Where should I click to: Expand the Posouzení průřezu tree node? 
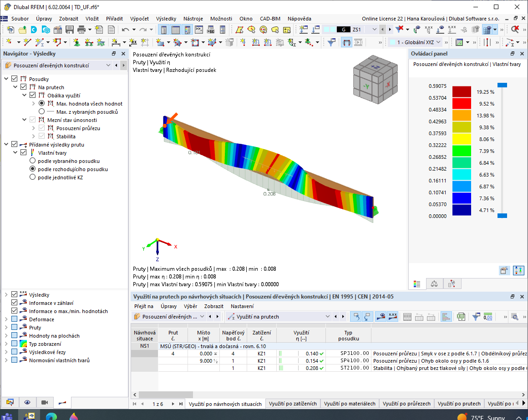(x=33, y=128)
